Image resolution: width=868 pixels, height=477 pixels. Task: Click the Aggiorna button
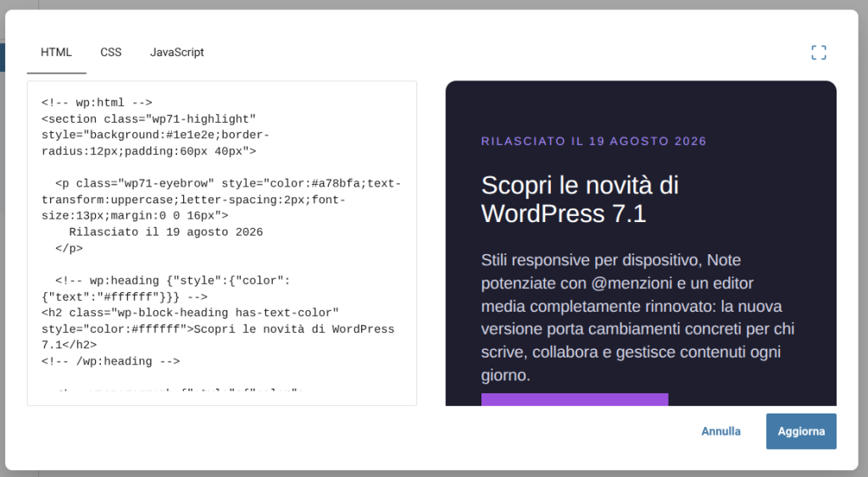(x=801, y=431)
